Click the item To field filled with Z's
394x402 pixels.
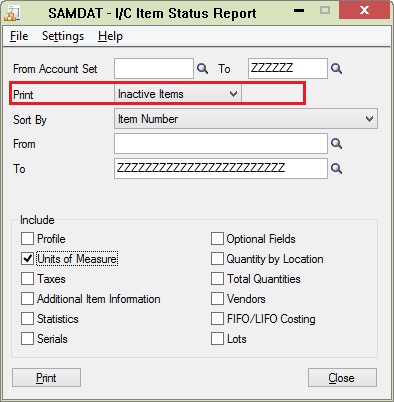pyautogui.click(x=221, y=169)
